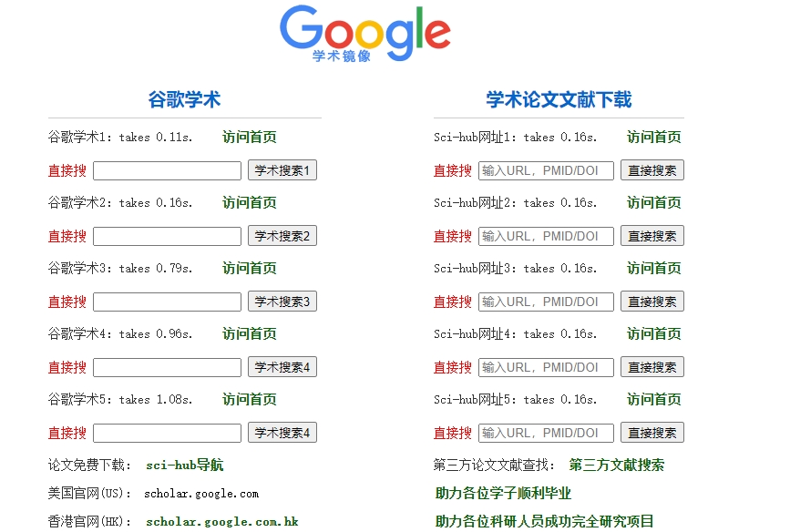Viewport: 790px width, 532px height.
Task: Click the 学术搜索3 button
Action: 282,302
